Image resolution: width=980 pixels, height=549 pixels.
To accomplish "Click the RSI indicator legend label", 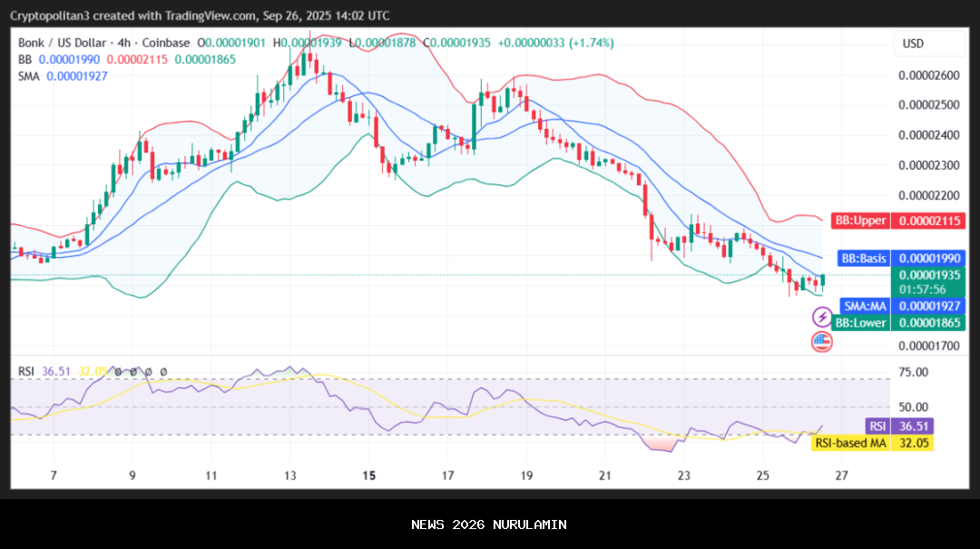I will pyautogui.click(x=26, y=371).
